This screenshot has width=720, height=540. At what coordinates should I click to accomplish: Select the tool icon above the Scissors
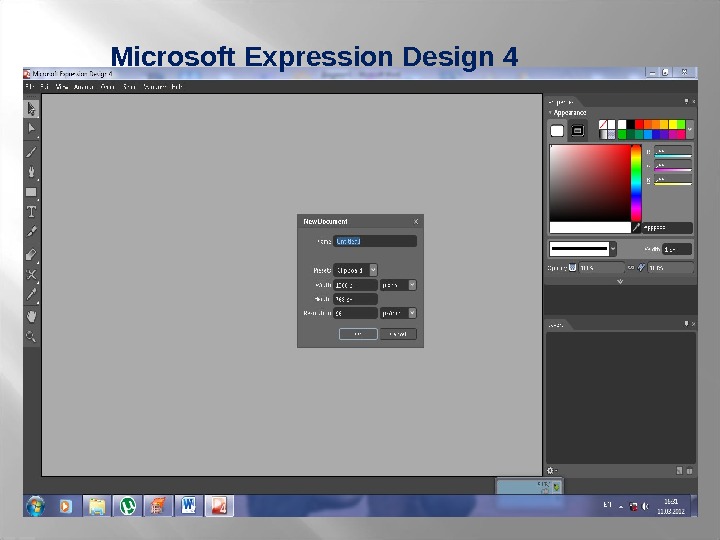click(31, 254)
